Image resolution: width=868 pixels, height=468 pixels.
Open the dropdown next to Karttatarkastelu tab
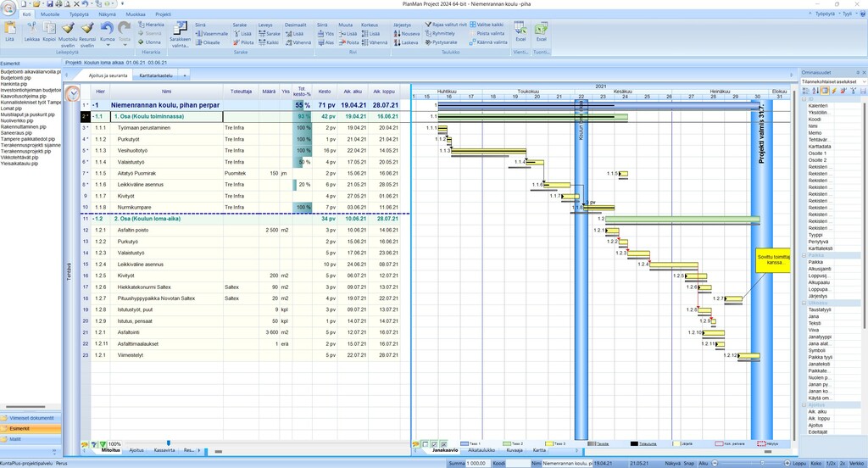(186, 75)
